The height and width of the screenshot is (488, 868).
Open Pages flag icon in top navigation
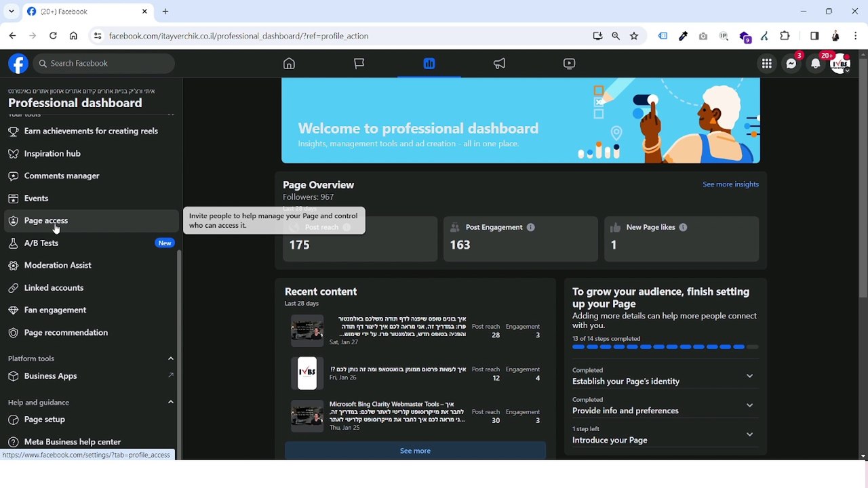[359, 64]
